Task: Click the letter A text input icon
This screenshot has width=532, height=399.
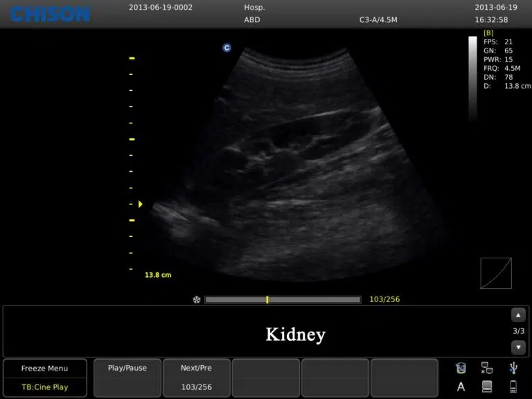Action: [x=461, y=387]
